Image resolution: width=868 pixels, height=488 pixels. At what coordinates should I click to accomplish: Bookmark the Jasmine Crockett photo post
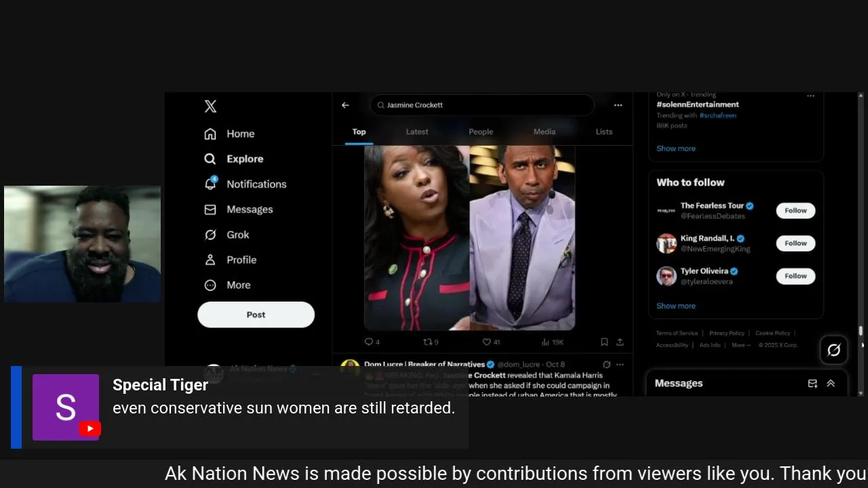604,342
